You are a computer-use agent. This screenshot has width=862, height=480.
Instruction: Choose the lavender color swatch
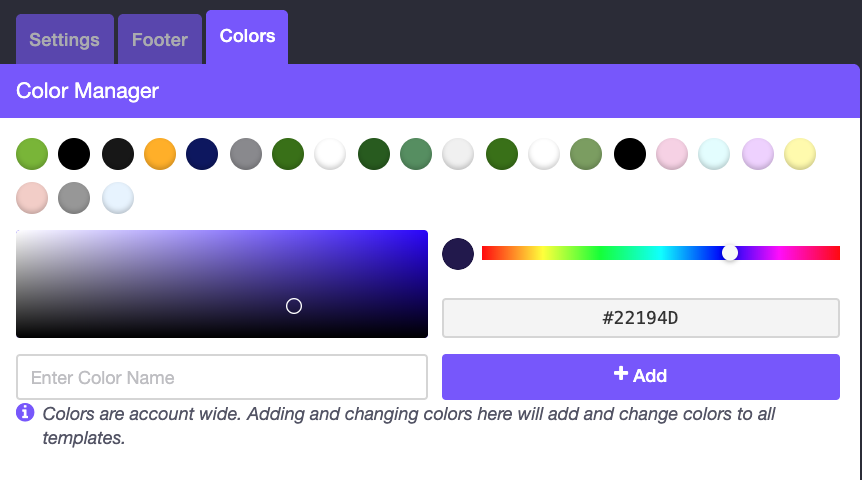click(758, 154)
